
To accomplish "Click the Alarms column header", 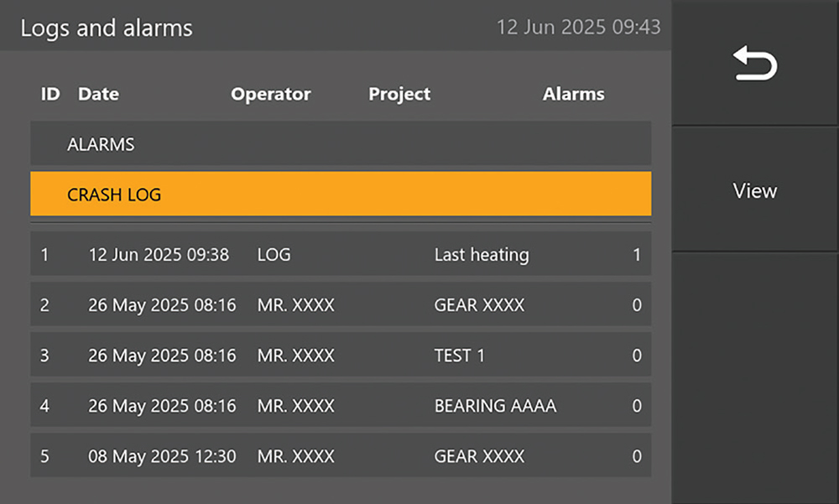I will 573,94.
